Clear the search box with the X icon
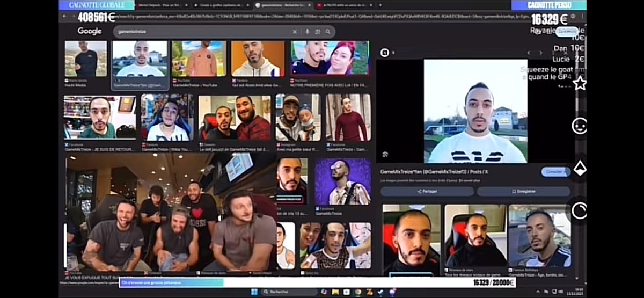Viewport: 644px width, 298px height. [295, 32]
